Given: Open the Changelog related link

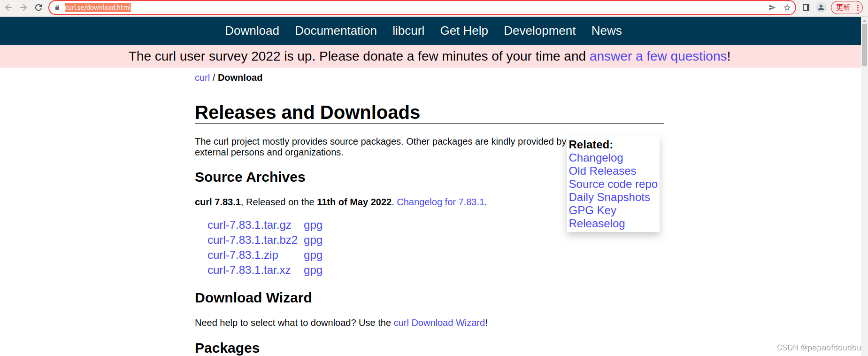Looking at the screenshot, I should pos(596,158).
